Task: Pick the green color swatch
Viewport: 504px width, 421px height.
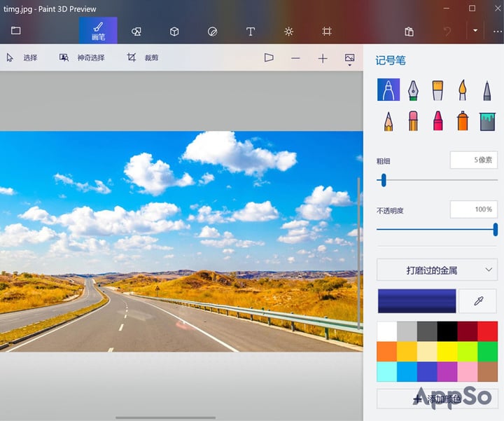Action: pyautogui.click(x=488, y=352)
